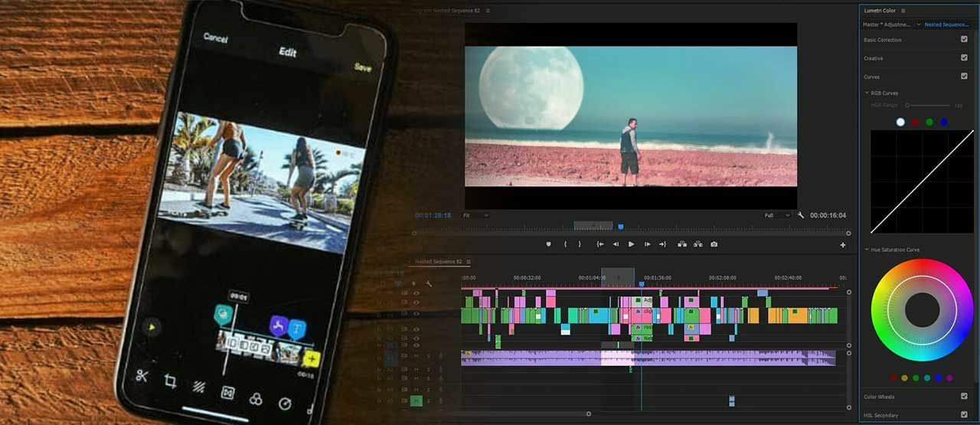Expand the Color Wheels section
The height and width of the screenshot is (425, 980).
[x=879, y=397]
